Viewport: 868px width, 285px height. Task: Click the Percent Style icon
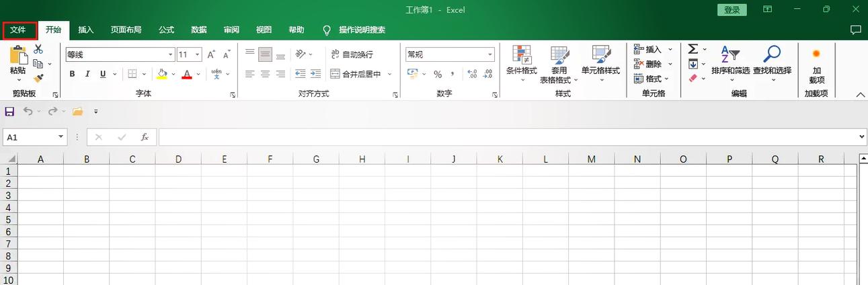pos(438,74)
